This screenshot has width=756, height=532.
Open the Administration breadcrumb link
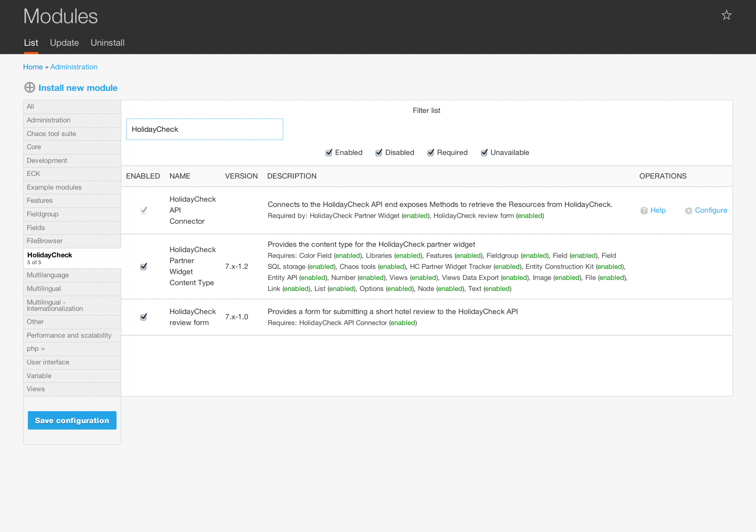(74, 67)
